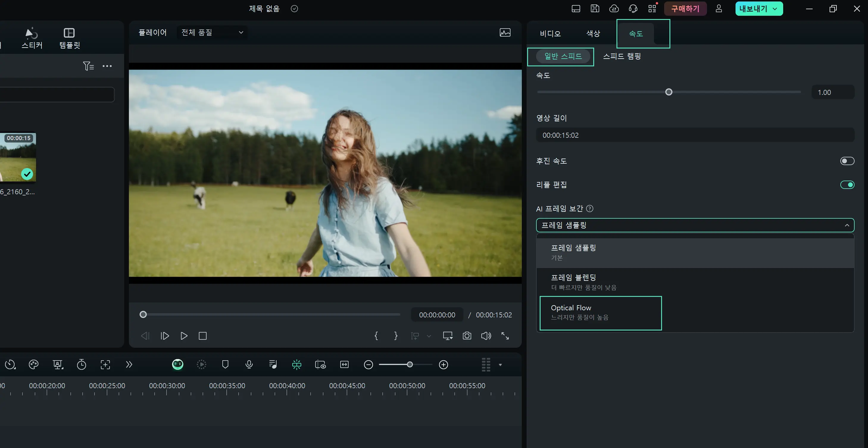
Task: Toggle reverse speed (후진 속도) switch
Action: click(x=847, y=161)
